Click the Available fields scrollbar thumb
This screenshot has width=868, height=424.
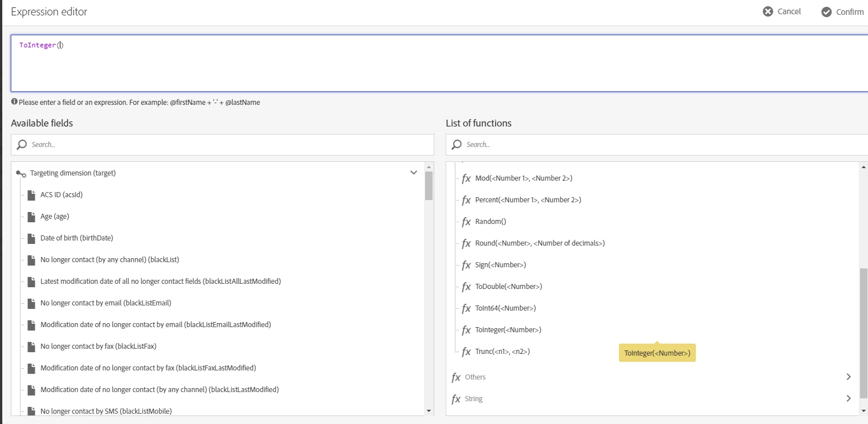429,185
